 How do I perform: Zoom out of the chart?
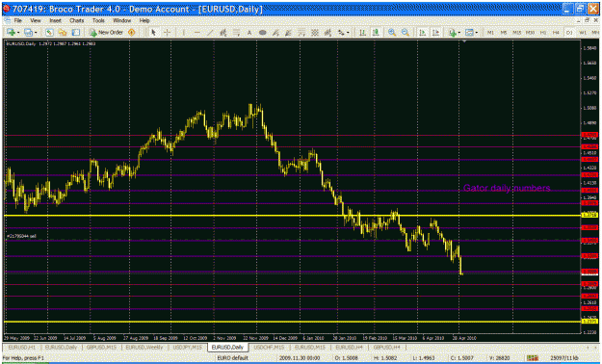[x=406, y=33]
